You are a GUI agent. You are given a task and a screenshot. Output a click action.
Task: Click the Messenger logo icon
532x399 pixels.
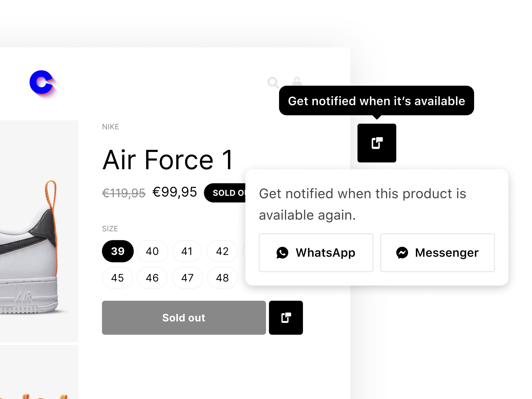(402, 253)
